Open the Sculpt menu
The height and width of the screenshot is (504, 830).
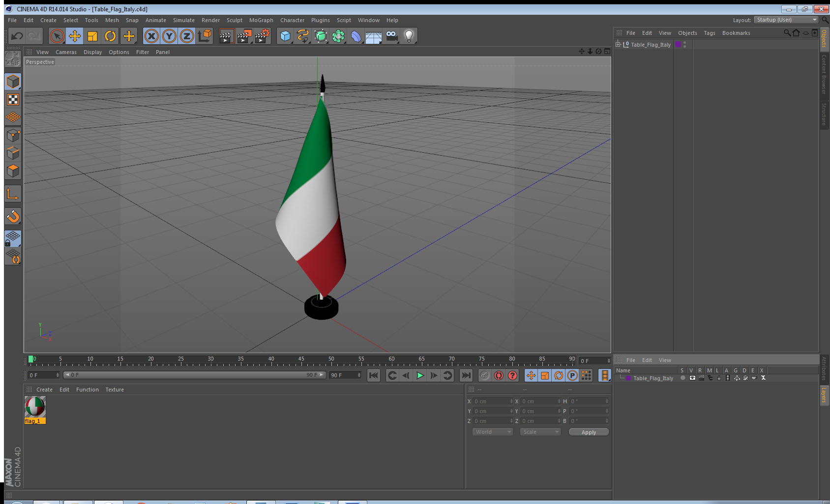tap(234, 20)
